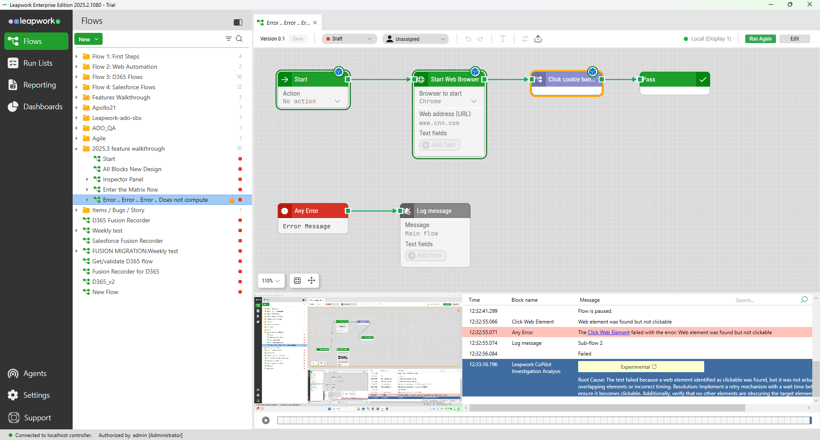Click the redo arrow icon
820x440 pixels.
pos(480,39)
